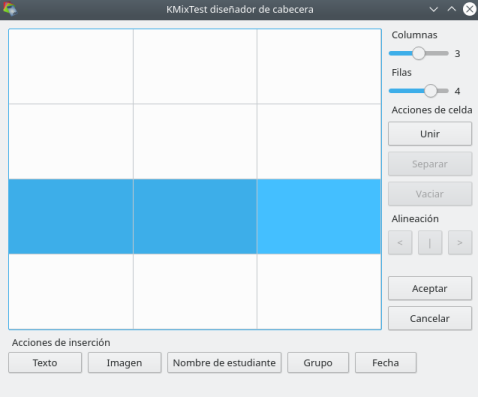The image size is (478, 397).
Task: Center cell alignment with the | button
Action: pyautogui.click(x=430, y=243)
